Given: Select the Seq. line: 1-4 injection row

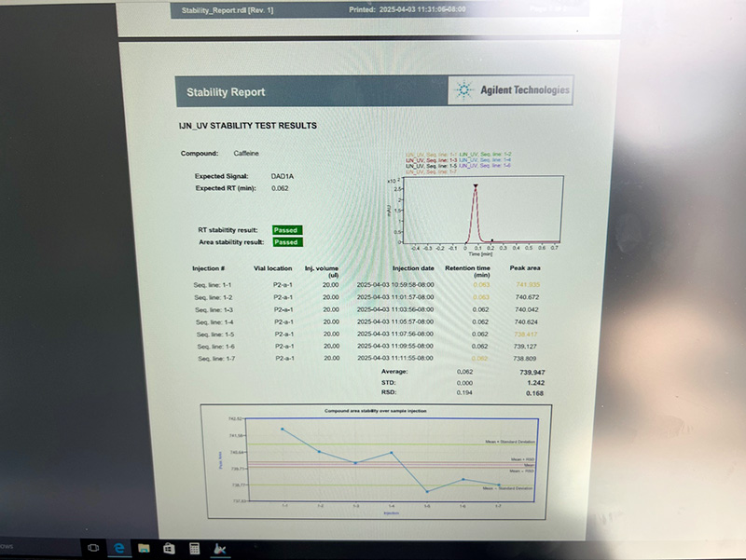Looking at the screenshot, I should [x=214, y=321].
